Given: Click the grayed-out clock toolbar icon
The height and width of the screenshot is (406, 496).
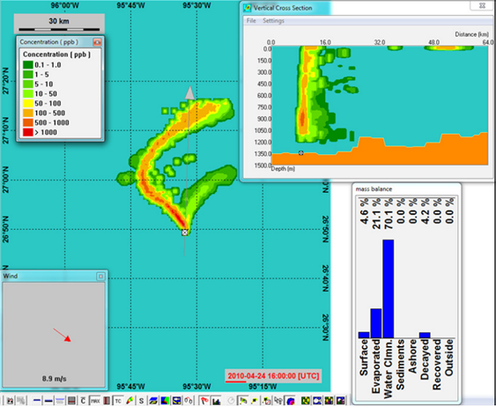Looking at the screenshot, I should pos(231,400).
